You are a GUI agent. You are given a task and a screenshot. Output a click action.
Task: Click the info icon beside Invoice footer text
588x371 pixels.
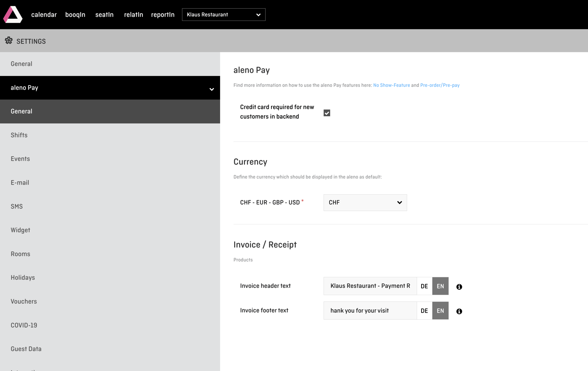[x=459, y=311]
